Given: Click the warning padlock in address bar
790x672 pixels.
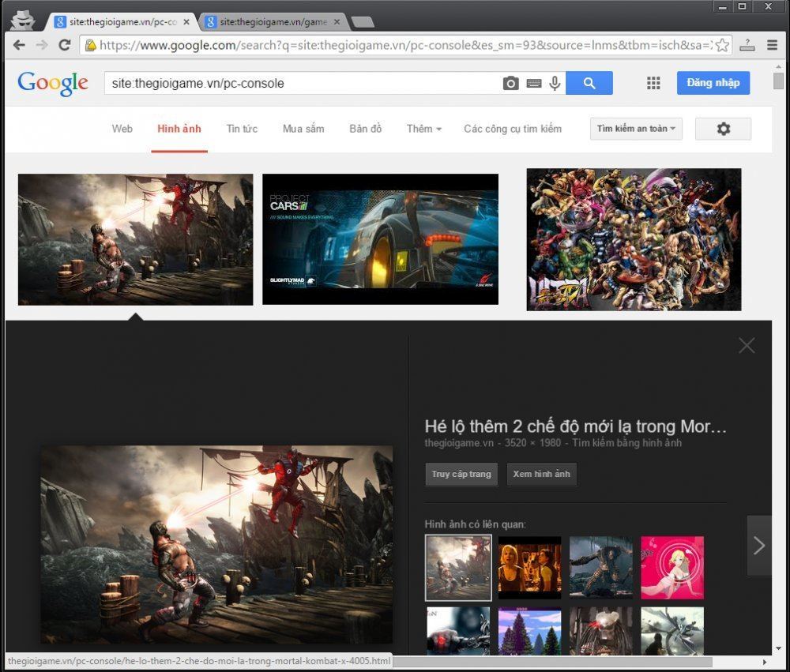Looking at the screenshot, I should pos(91,45).
